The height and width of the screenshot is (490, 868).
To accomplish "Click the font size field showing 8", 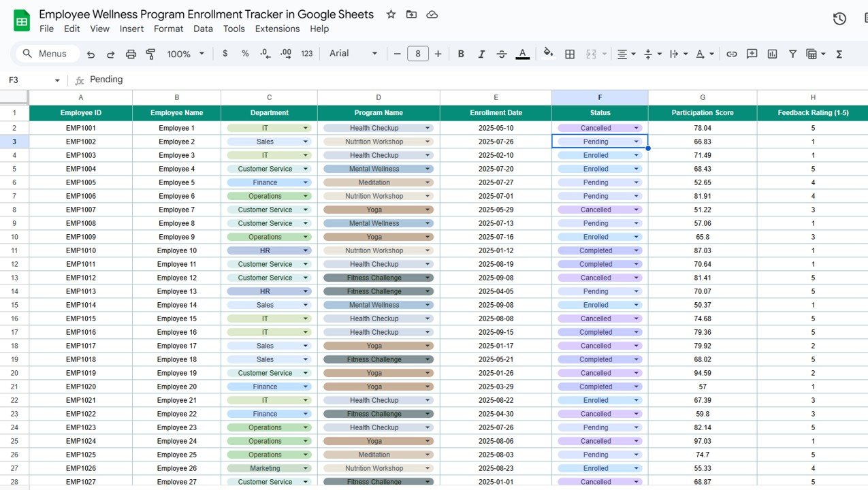I will point(417,54).
